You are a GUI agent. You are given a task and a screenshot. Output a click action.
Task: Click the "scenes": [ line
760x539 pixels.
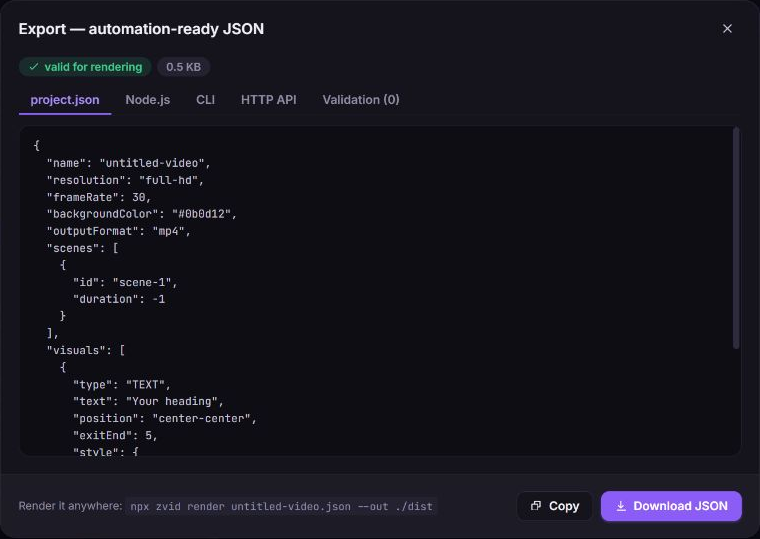tap(82, 248)
